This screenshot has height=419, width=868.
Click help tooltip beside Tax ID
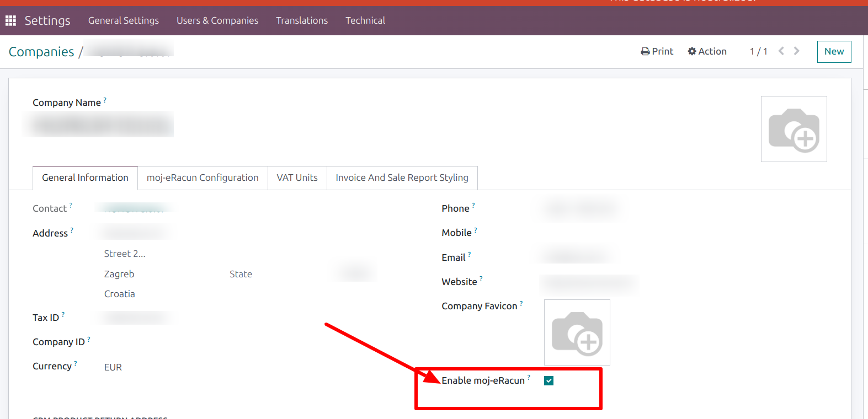point(63,315)
